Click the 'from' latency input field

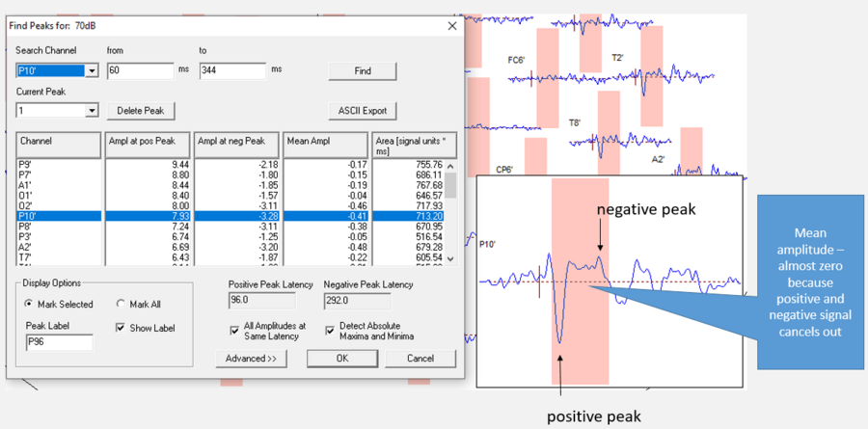tap(140, 70)
